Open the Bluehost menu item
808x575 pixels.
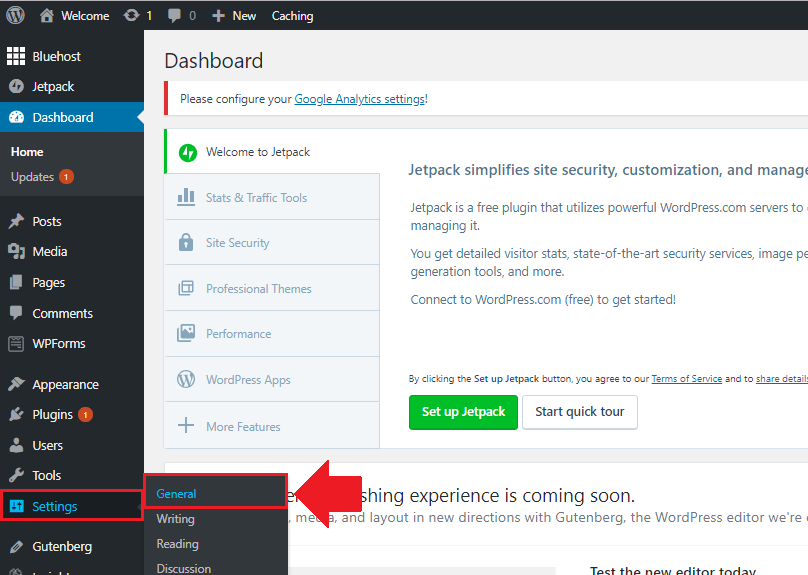point(56,56)
